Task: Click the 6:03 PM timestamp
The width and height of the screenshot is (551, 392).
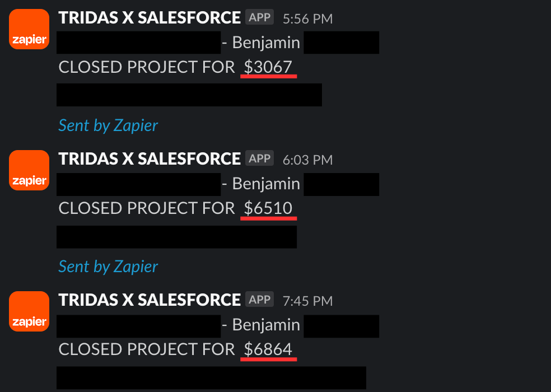Action: click(307, 160)
